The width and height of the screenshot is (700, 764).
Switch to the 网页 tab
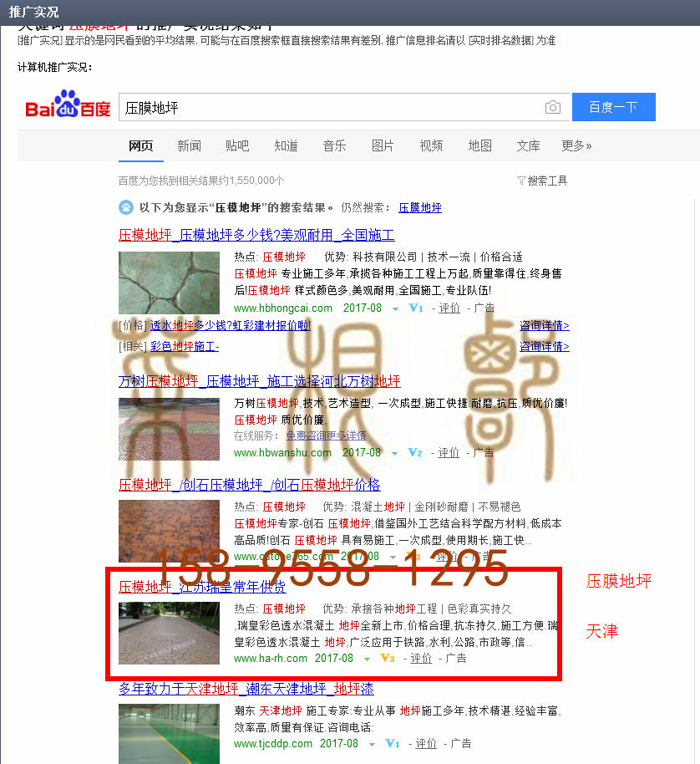[x=140, y=145]
